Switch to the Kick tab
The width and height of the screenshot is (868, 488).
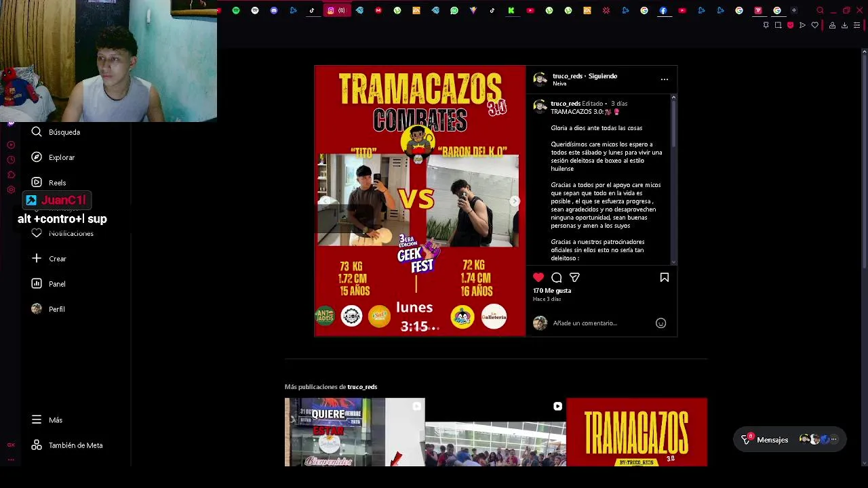[511, 10]
